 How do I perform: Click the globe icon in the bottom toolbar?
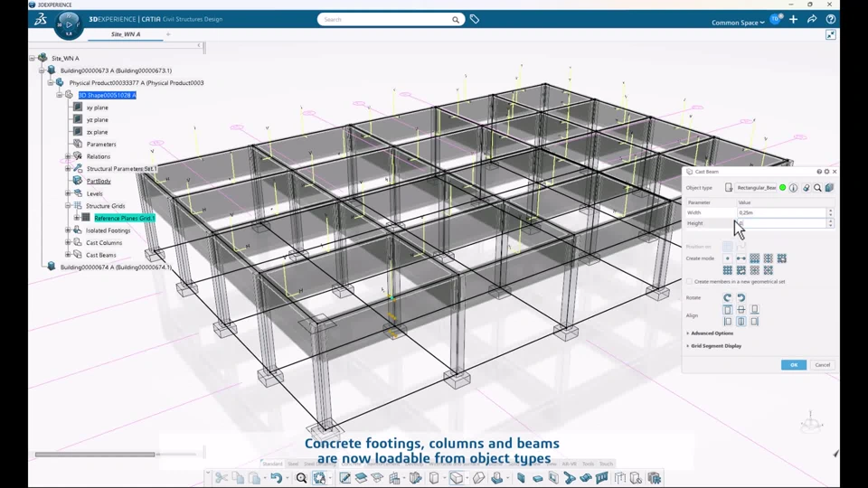tap(319, 477)
